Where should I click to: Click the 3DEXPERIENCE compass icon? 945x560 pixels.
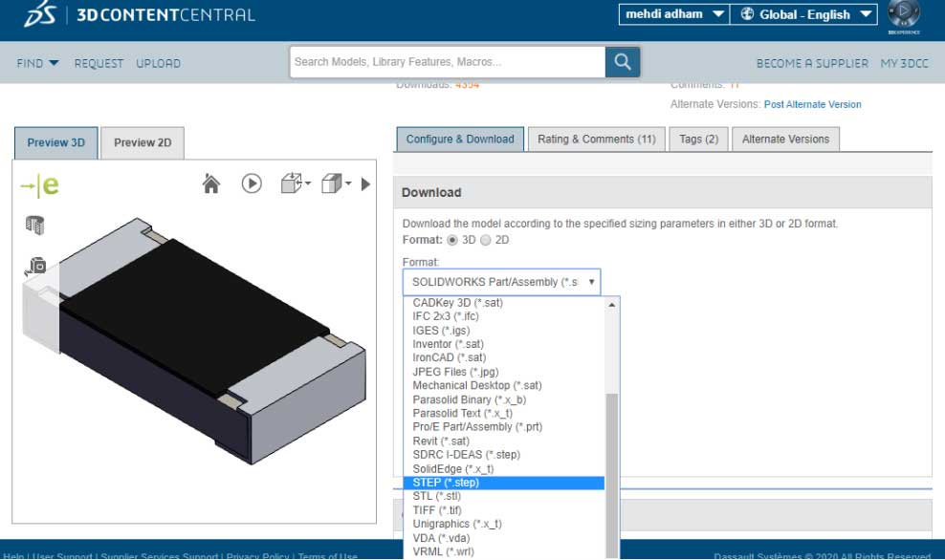click(x=903, y=14)
